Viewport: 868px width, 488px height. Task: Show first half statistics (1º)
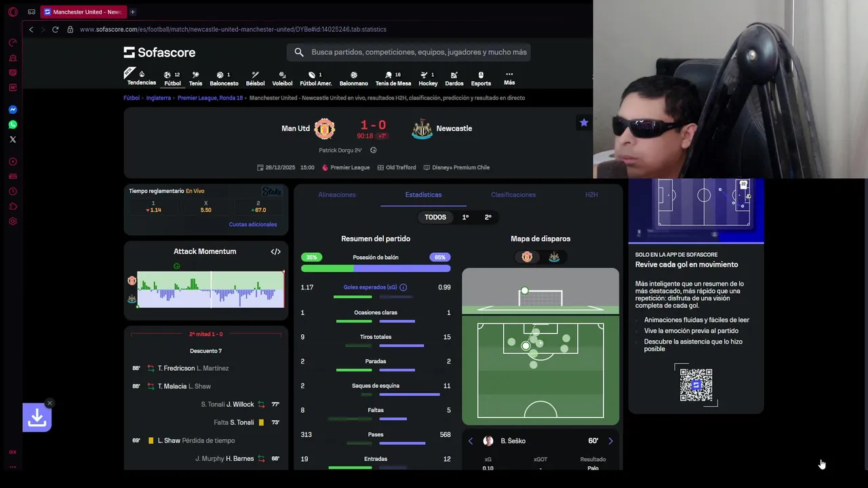click(x=465, y=218)
